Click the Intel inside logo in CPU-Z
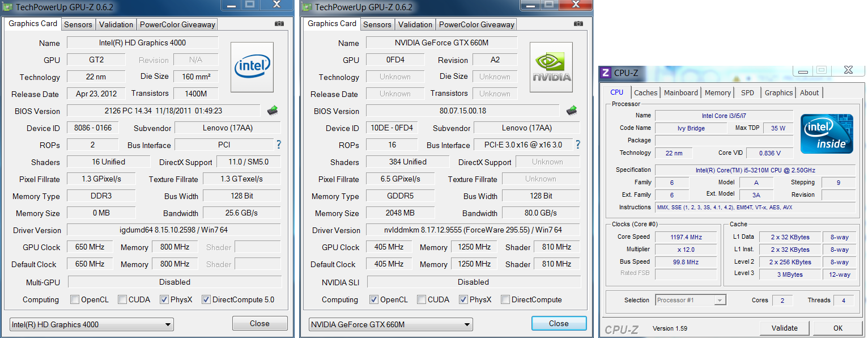This screenshot has width=868, height=338. click(x=827, y=134)
